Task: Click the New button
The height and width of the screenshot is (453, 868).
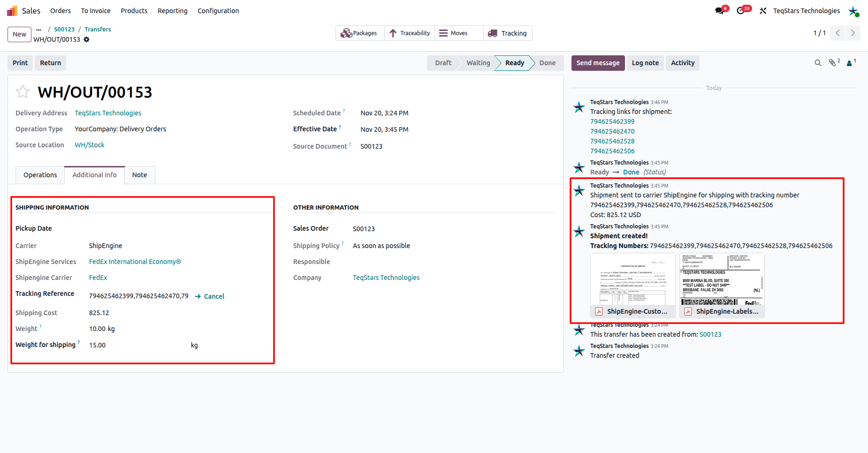Action: pos(19,34)
